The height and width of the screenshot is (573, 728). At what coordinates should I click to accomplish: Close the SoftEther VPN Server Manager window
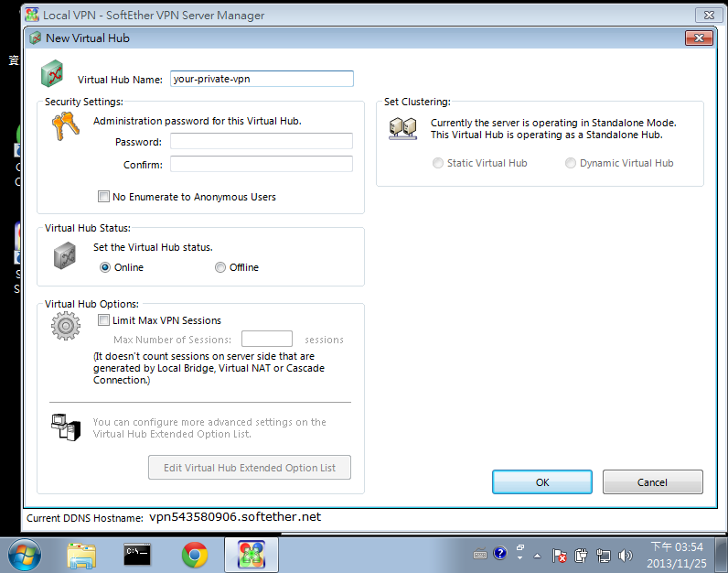[709, 15]
